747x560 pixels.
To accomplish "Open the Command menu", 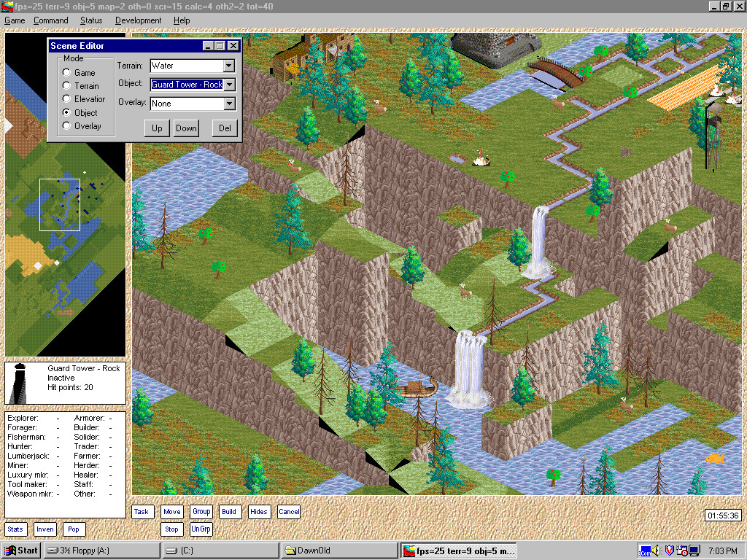I will point(50,20).
